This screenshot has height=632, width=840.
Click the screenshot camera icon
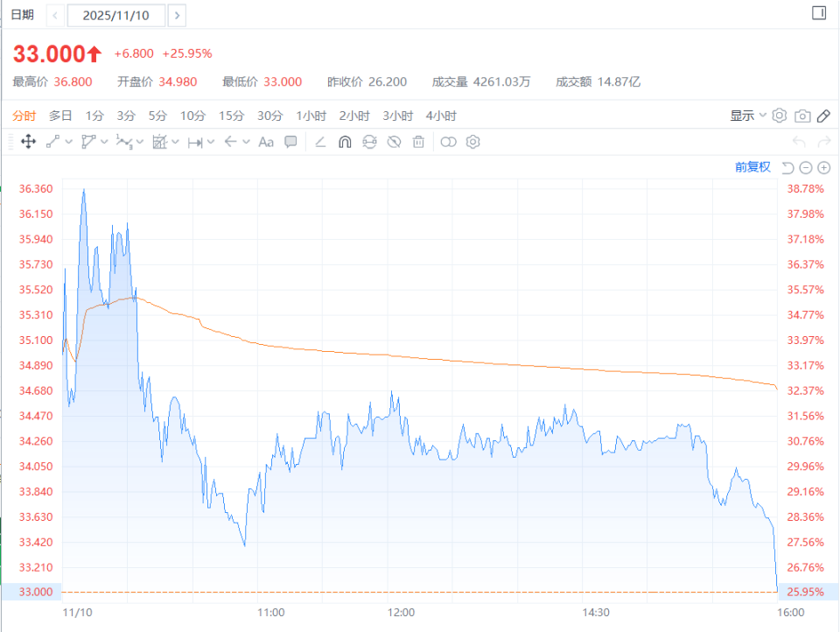[801, 116]
